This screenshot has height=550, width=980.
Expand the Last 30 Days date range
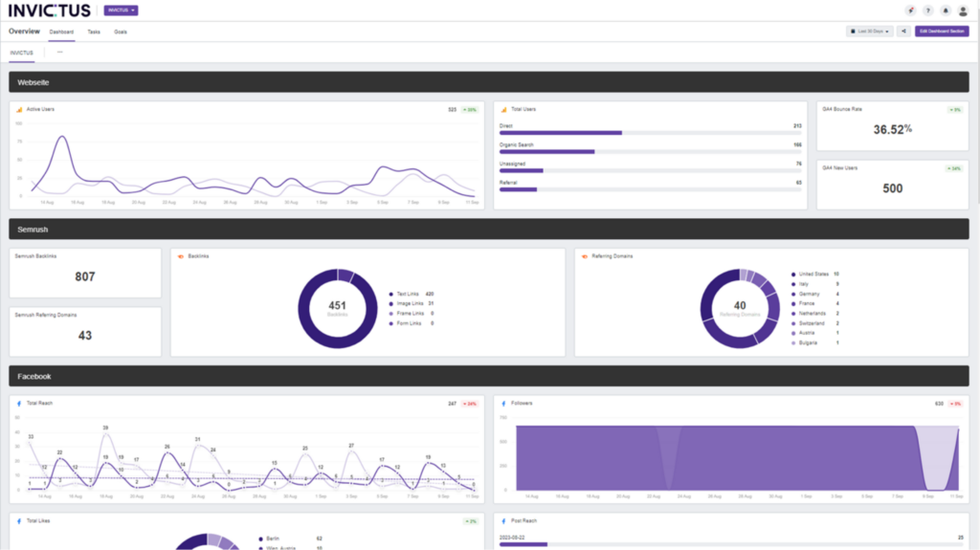(869, 32)
